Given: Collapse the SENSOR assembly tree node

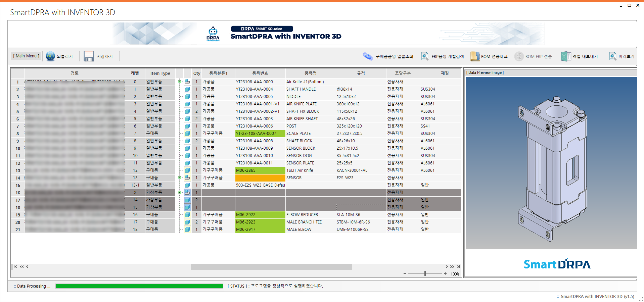Looking at the screenshot, I should (x=179, y=178).
